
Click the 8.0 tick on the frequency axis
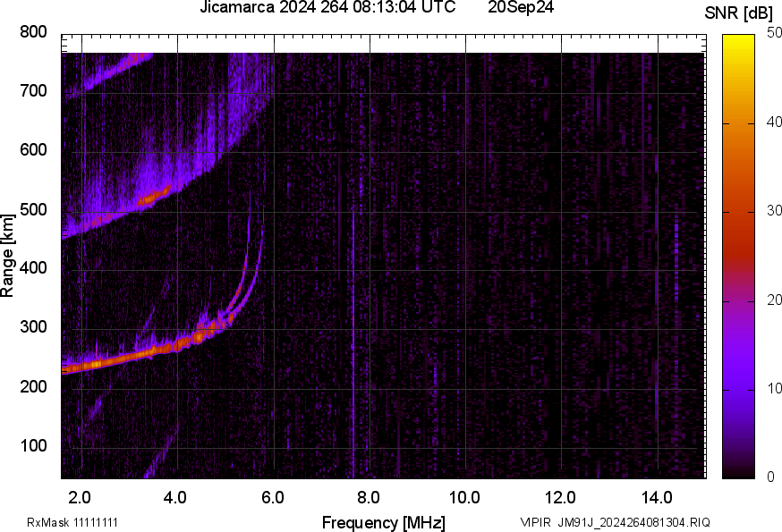369,496
